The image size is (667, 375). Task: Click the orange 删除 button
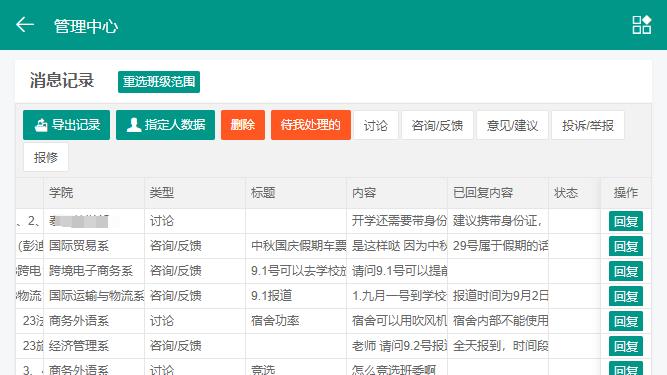[x=243, y=125]
